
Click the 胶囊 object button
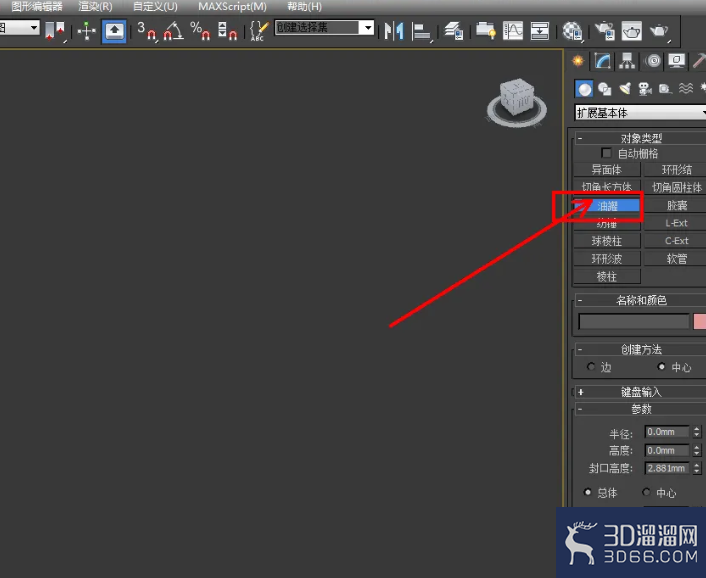675,206
